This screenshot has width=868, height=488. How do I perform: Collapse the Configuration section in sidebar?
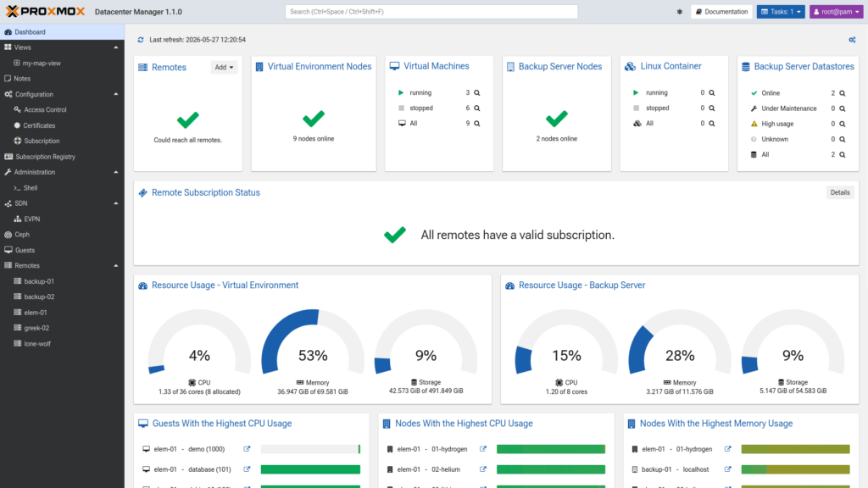pyautogui.click(x=115, y=95)
